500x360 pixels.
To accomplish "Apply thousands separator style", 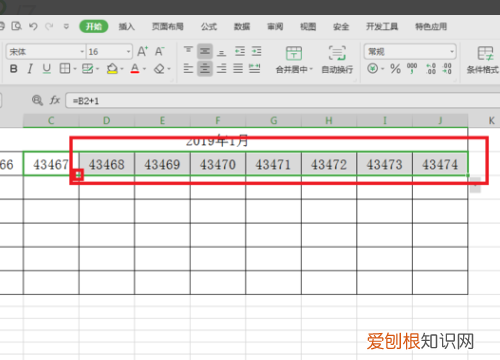I will point(412,69).
